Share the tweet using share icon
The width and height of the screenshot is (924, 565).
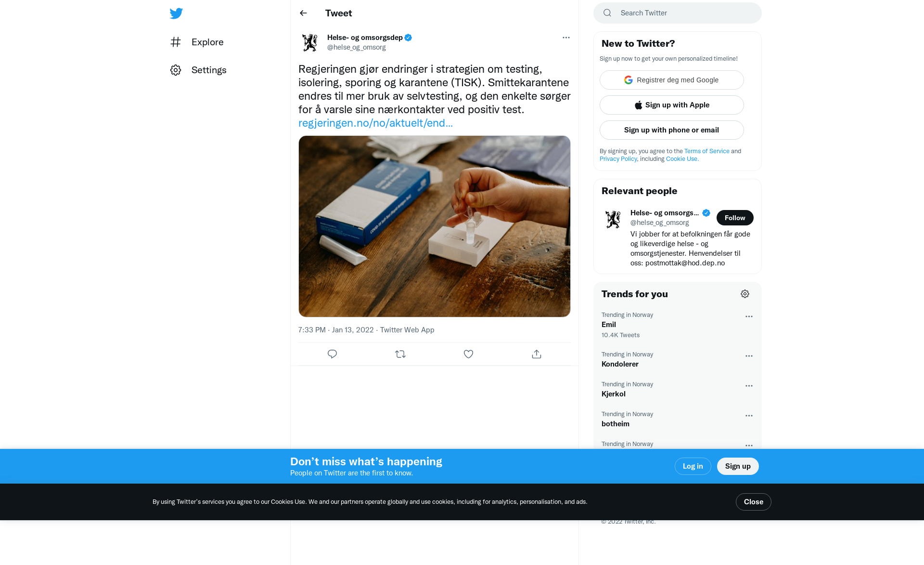537,354
